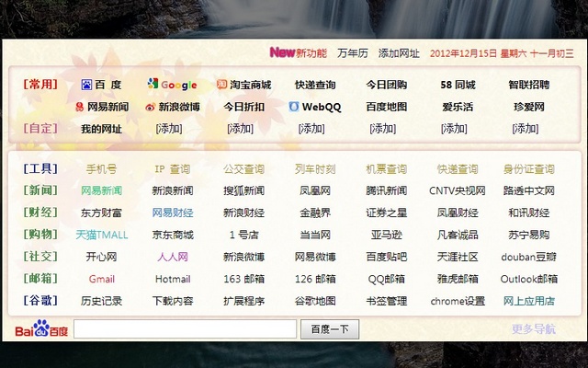
Task: Select the 邮箱 category label
Action: pyautogui.click(x=40, y=279)
